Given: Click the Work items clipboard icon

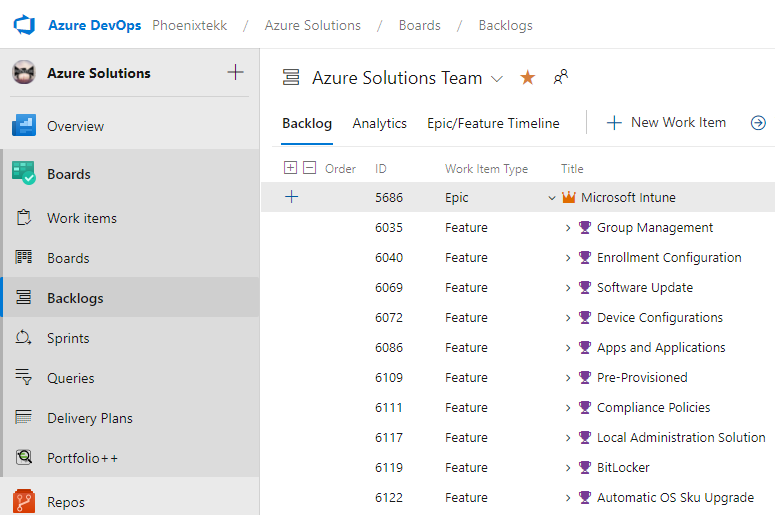Looking at the screenshot, I should [x=23, y=217].
